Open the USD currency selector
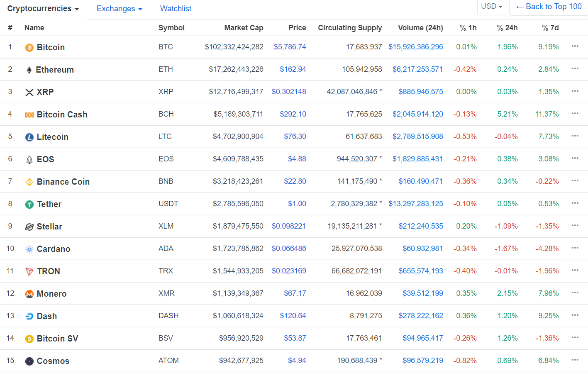588x373 pixels. 491,7
